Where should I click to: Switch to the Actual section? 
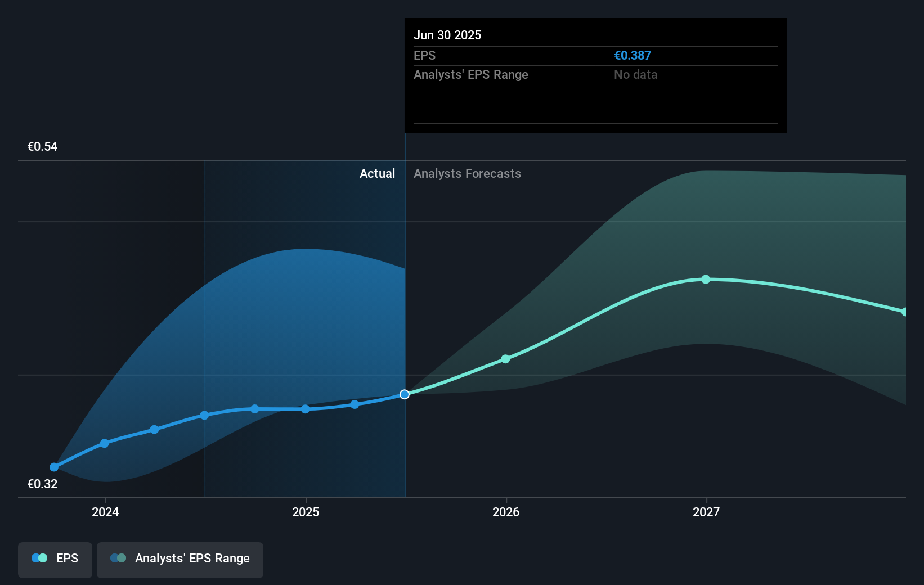tap(377, 173)
